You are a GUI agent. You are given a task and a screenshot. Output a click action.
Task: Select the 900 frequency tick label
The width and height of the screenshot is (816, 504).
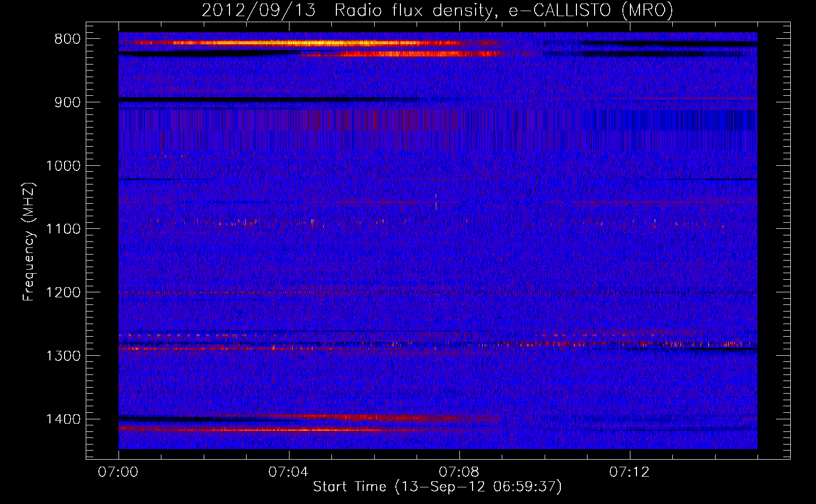(x=67, y=103)
